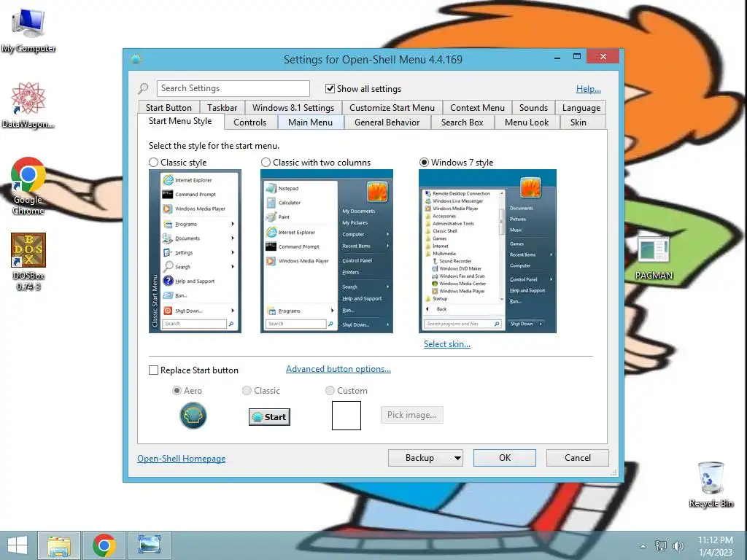The height and width of the screenshot is (560, 747).
Task: Click the Cancel button
Action: tap(578, 458)
